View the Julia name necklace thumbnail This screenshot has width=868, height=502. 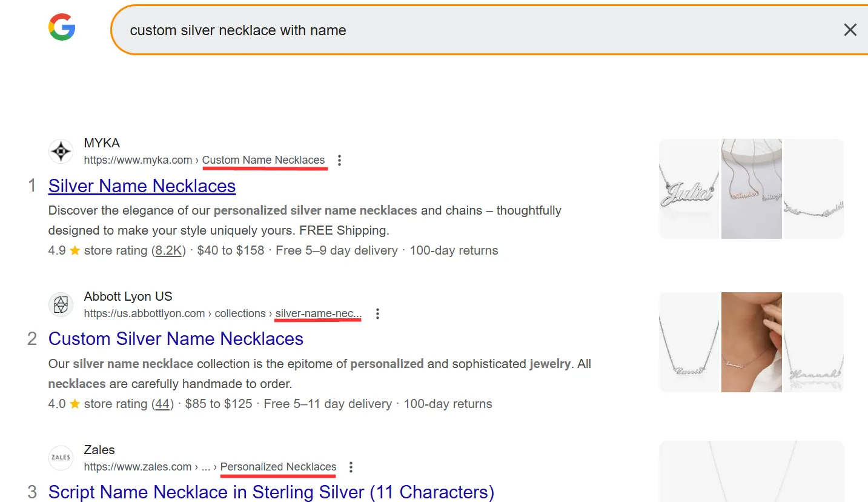point(689,189)
